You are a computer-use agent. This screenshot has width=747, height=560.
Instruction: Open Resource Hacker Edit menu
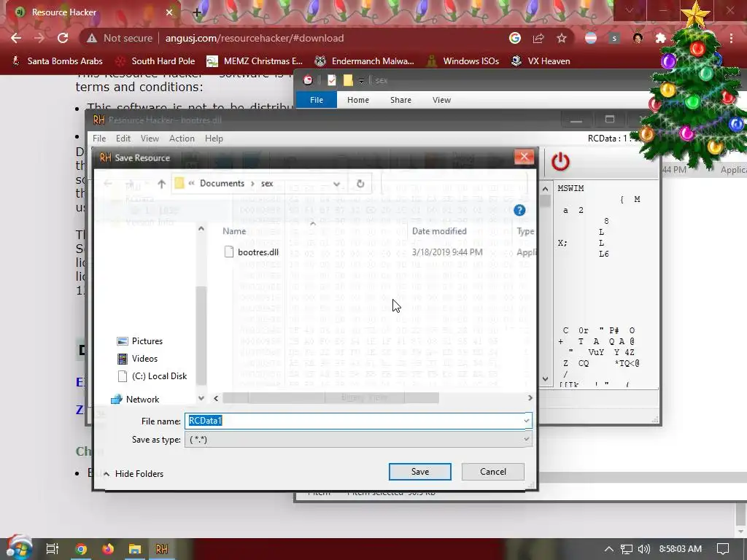(x=123, y=139)
